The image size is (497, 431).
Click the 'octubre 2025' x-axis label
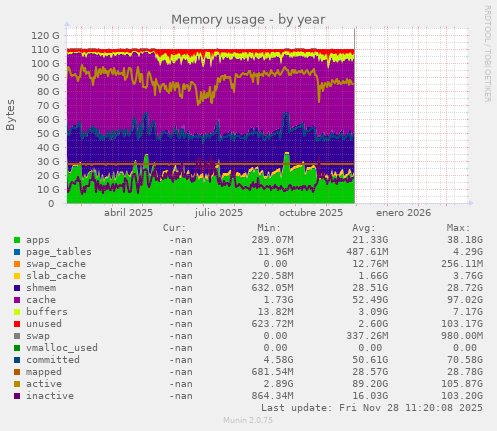pyautogui.click(x=311, y=213)
